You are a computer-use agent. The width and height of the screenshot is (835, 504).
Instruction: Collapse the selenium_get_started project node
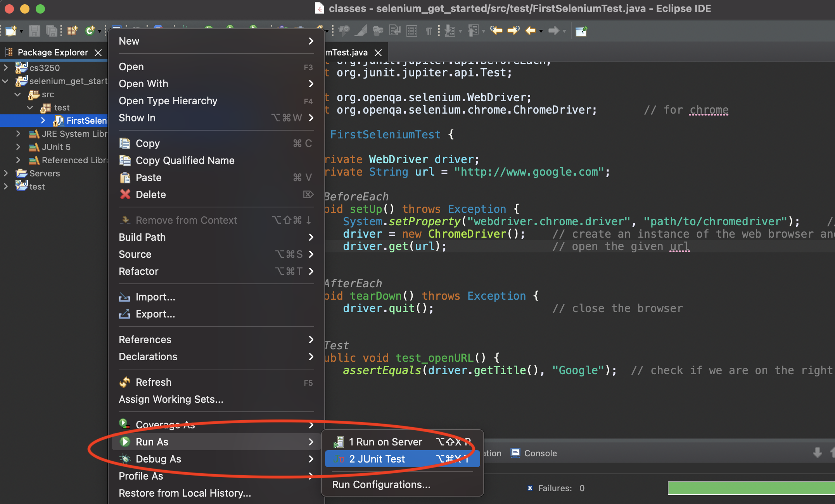(x=5, y=81)
